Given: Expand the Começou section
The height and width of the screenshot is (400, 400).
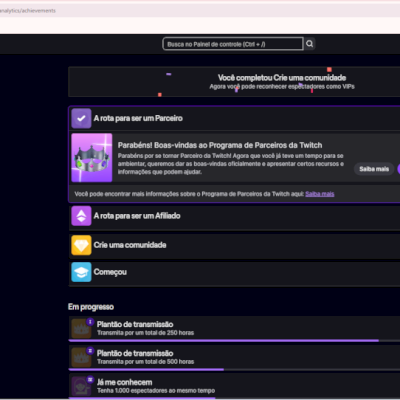Looking at the screenshot, I should click(235, 273).
